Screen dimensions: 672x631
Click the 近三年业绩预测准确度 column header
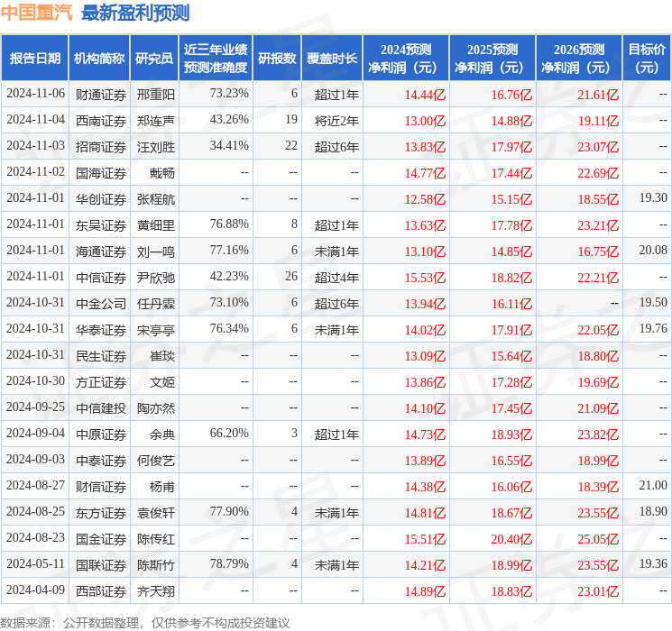tap(216, 59)
